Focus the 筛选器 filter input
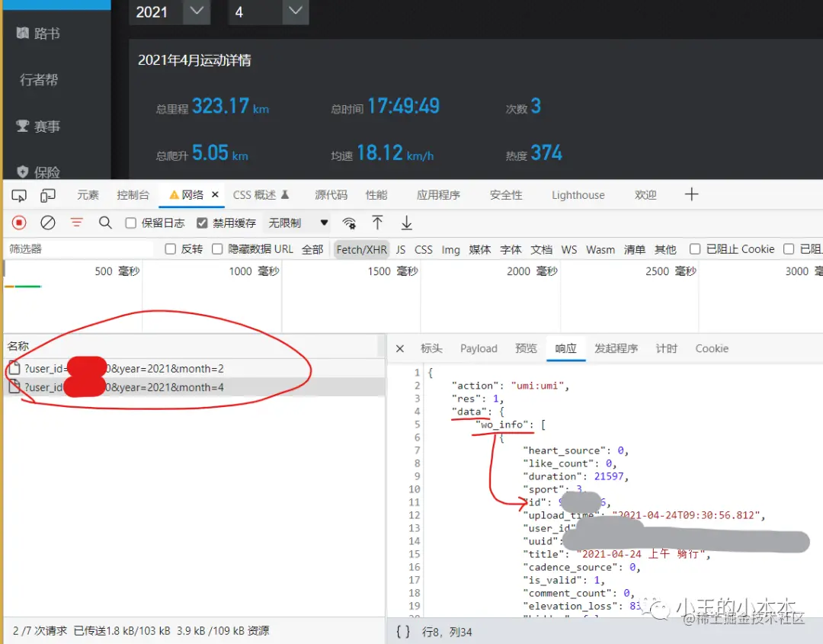The height and width of the screenshot is (644, 823). 78,248
